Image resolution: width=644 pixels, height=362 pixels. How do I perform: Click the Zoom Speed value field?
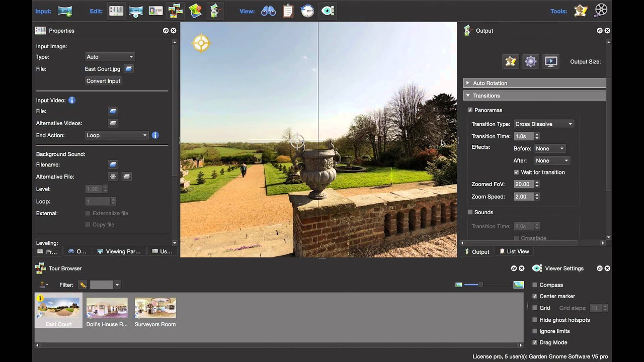pos(524,197)
